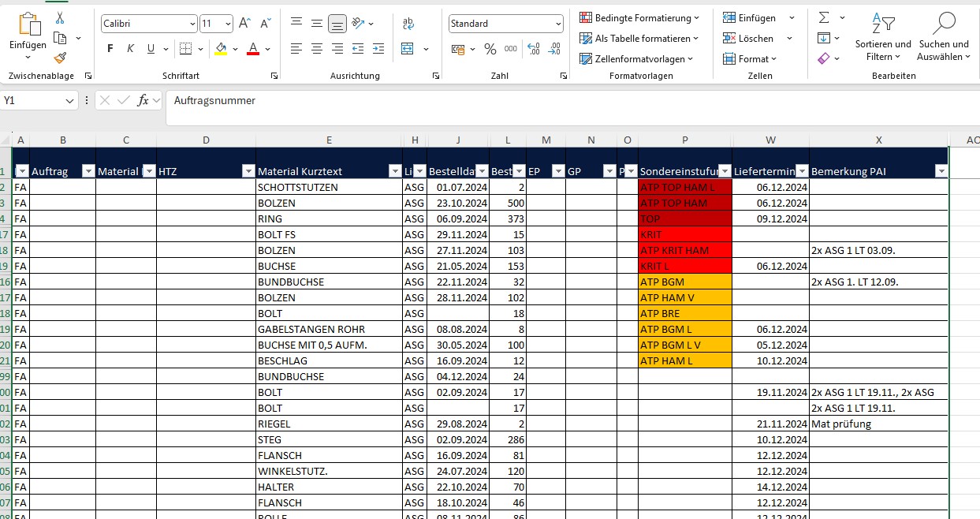
Task: Insert function using fx icon
Action: [143, 100]
